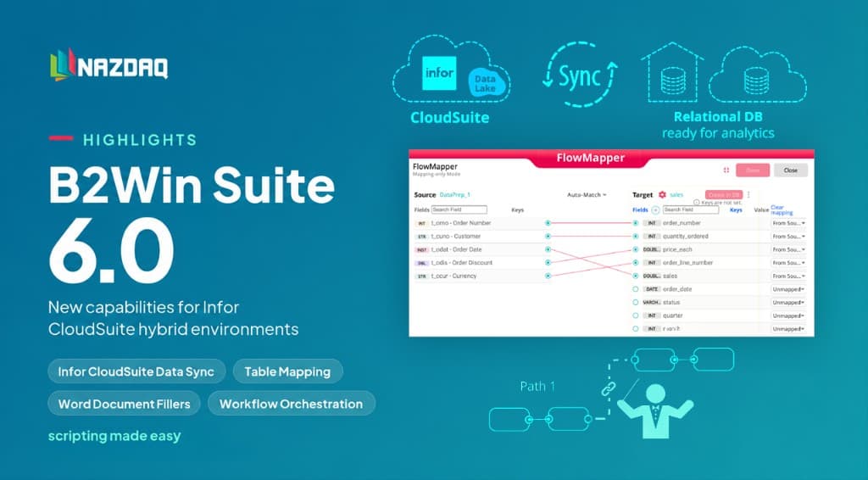The image size is (868, 480).
Task: Toggle source connector for t_cuno Customer
Action: [x=548, y=237]
